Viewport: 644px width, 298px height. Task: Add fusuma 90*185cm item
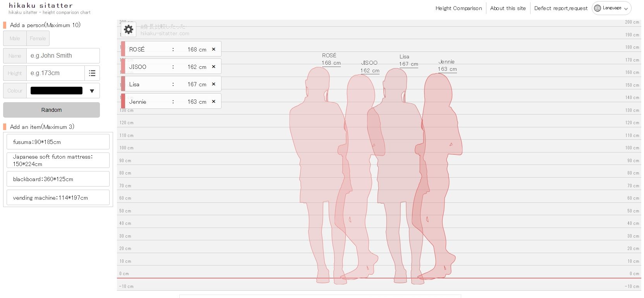click(58, 142)
